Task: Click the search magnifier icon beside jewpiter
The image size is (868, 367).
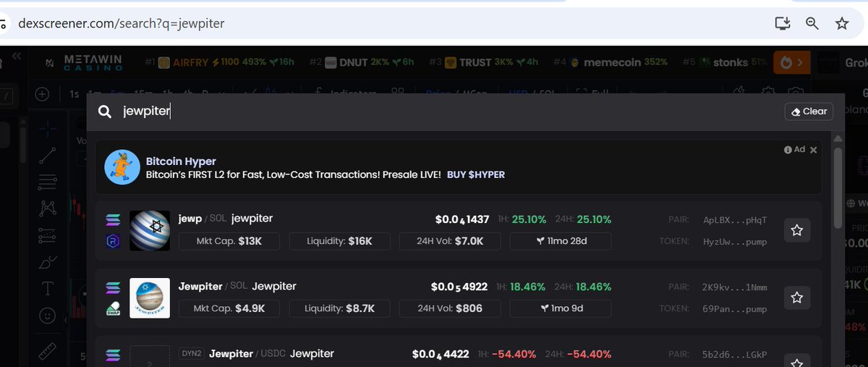Action: point(105,111)
